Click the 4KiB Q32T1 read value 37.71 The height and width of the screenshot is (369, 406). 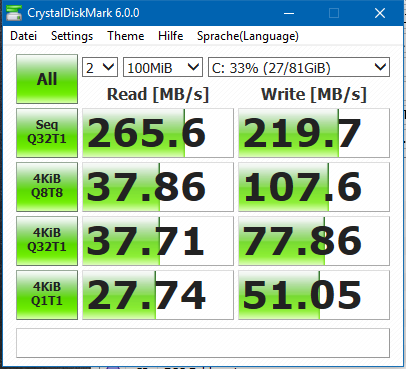158,241
